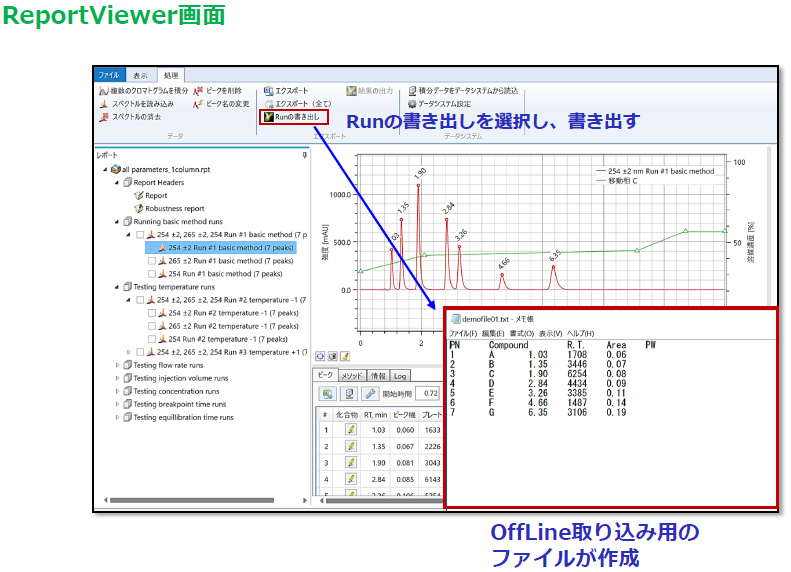The image size is (791, 572).
Task: Switch to the 情報 tab
Action: coord(378,376)
